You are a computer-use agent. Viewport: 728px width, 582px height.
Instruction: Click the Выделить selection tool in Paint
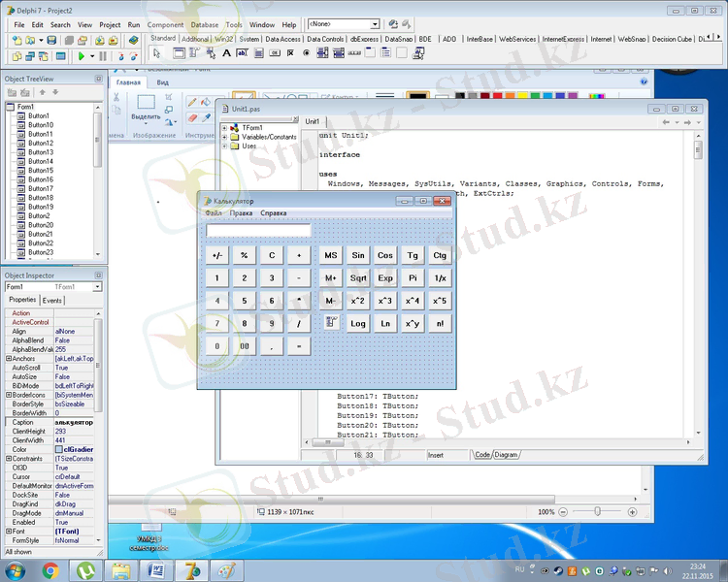(x=146, y=109)
